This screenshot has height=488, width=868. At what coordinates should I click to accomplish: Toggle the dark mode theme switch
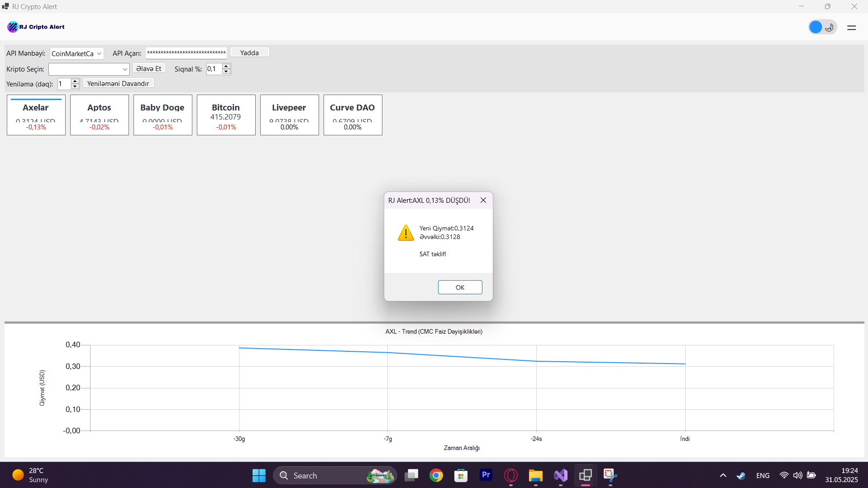click(x=822, y=27)
